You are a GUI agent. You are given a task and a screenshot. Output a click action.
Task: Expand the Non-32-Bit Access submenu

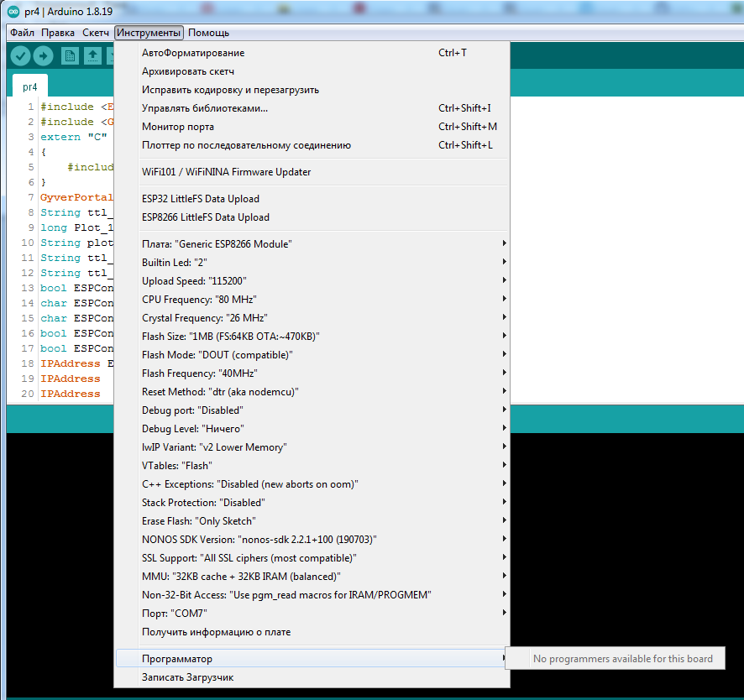click(312, 596)
